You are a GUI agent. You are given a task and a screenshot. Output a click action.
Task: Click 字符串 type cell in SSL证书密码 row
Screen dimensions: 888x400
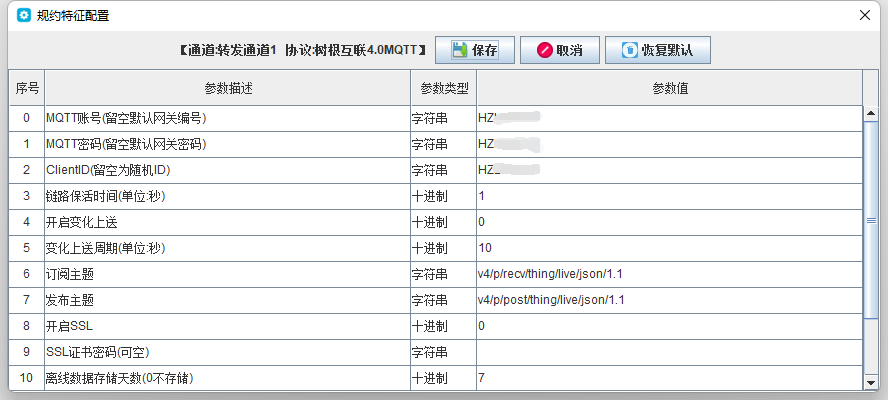click(443, 353)
